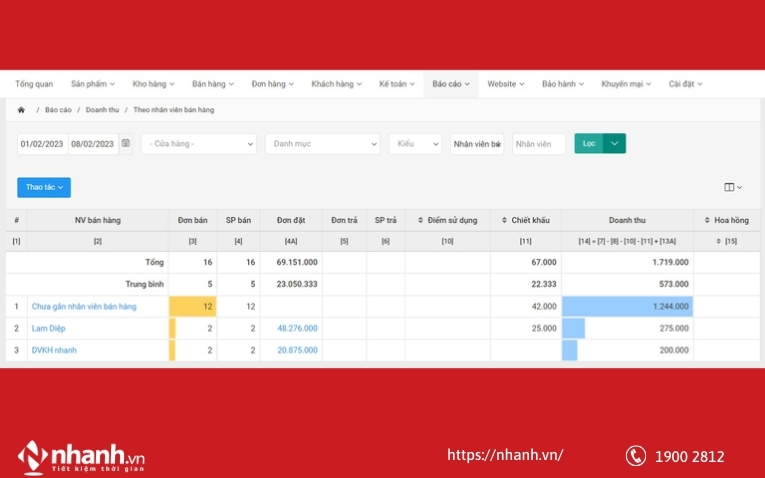Click the phone icon beside 1900 2812
The image size is (765, 478).
(635, 456)
